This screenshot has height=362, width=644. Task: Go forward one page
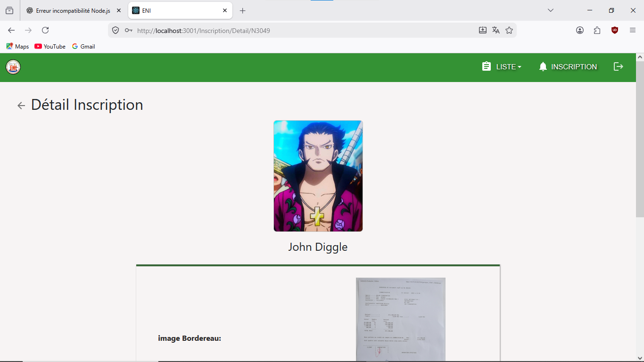coord(28,30)
